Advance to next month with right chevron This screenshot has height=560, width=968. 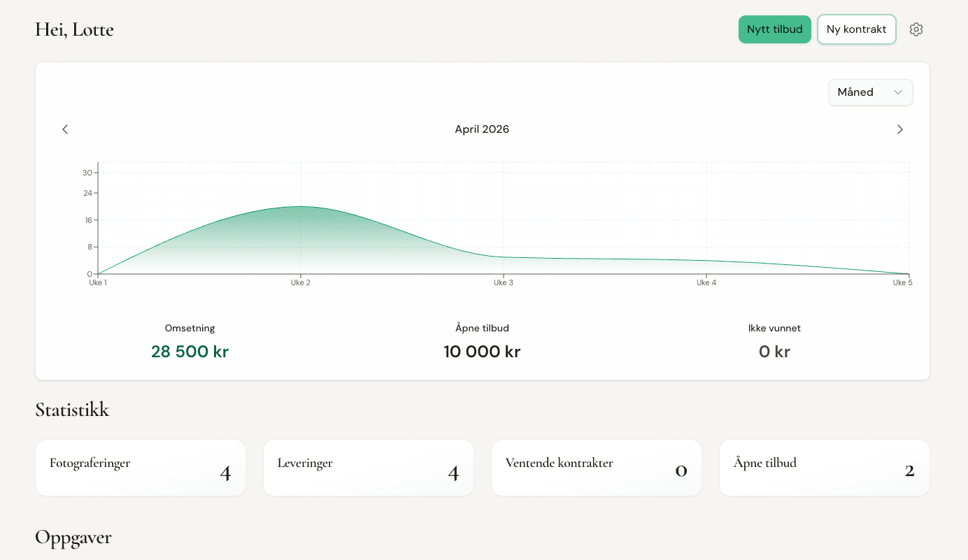coord(900,129)
